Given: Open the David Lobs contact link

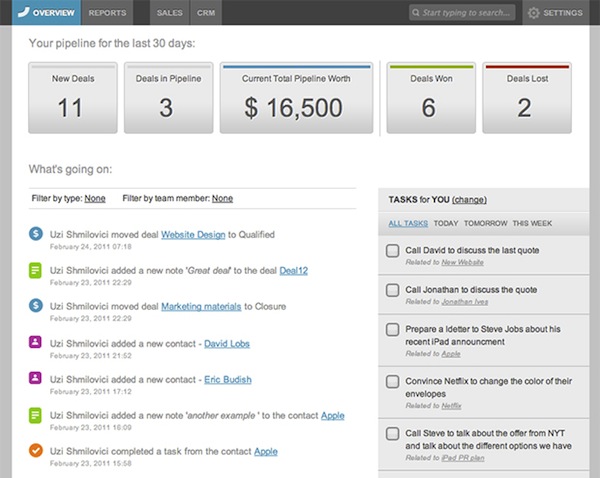Looking at the screenshot, I should (227, 343).
